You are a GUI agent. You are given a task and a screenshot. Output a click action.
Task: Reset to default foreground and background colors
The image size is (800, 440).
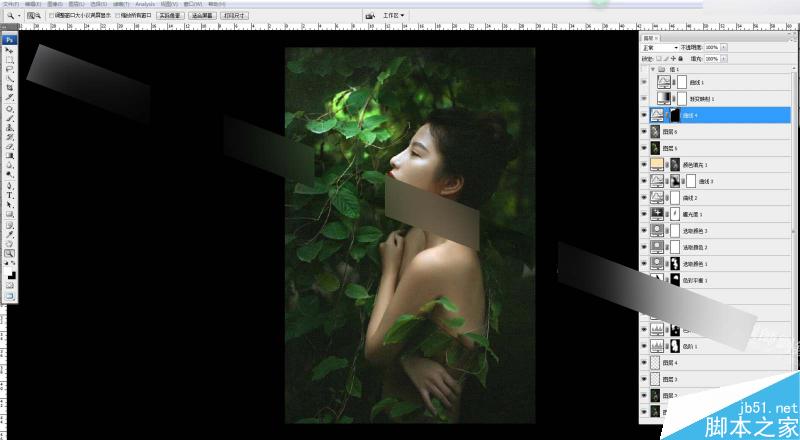[7, 263]
